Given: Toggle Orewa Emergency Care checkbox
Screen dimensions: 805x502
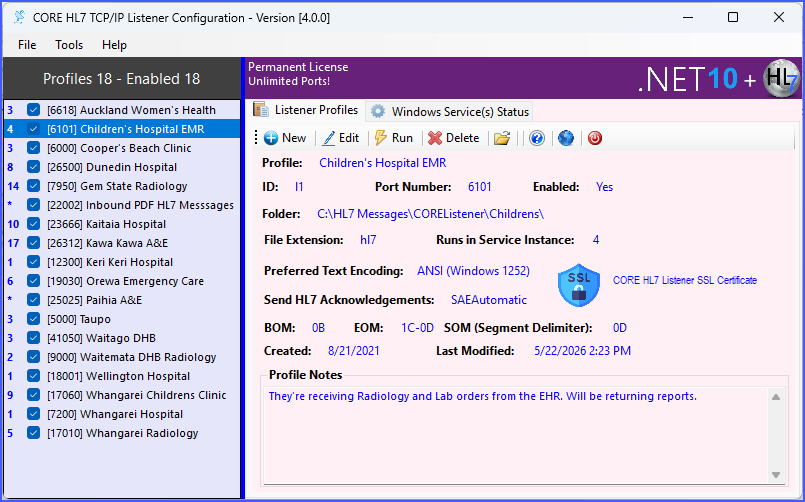Looking at the screenshot, I should click(33, 281).
